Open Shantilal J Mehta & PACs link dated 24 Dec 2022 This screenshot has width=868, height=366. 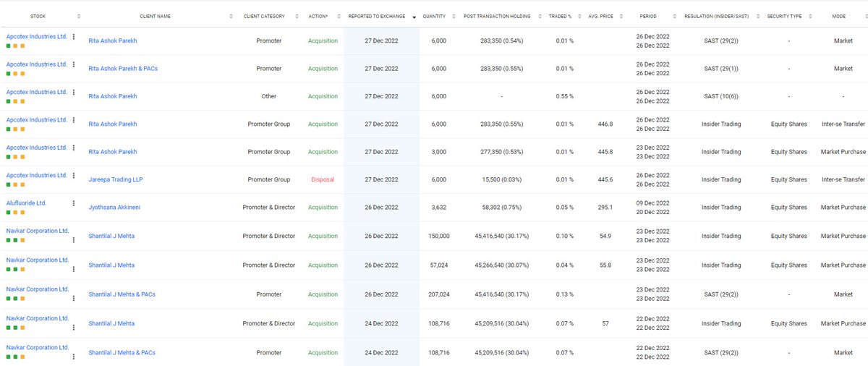coord(122,353)
